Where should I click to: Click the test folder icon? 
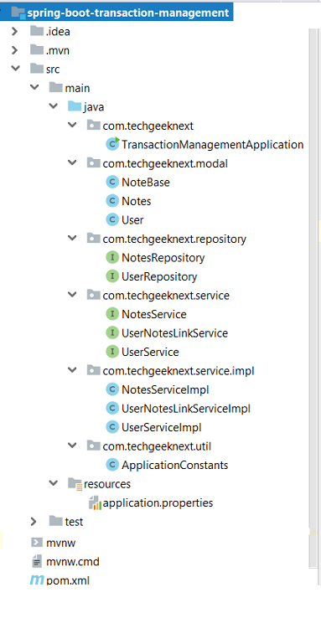[55, 521]
